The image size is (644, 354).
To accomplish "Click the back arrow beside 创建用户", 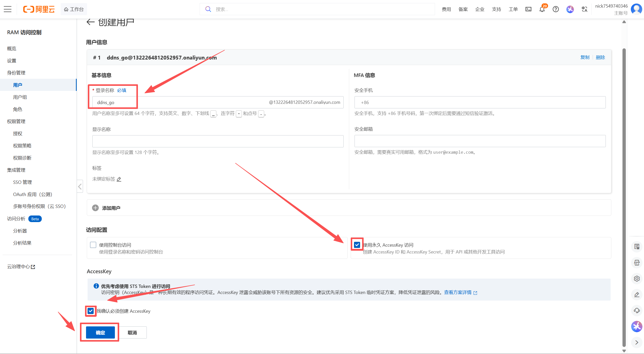I will point(90,22).
